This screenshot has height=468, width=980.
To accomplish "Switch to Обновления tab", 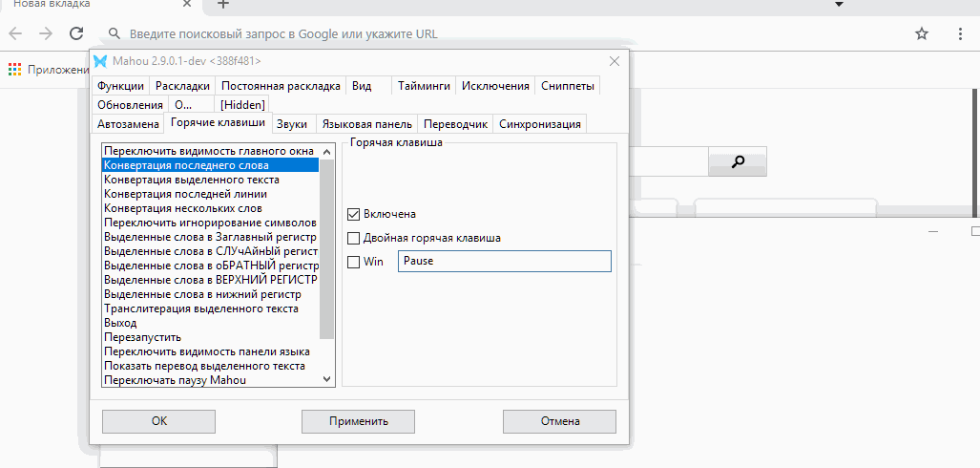I will pyautogui.click(x=130, y=105).
